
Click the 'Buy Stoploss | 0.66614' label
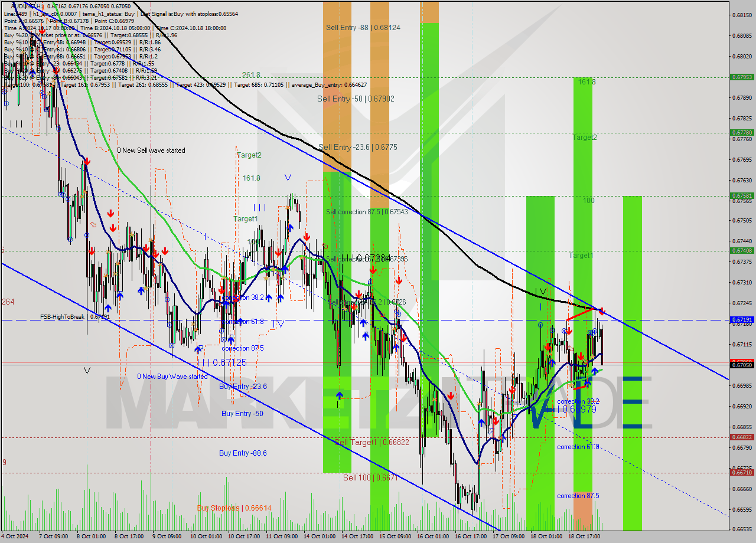click(x=234, y=508)
